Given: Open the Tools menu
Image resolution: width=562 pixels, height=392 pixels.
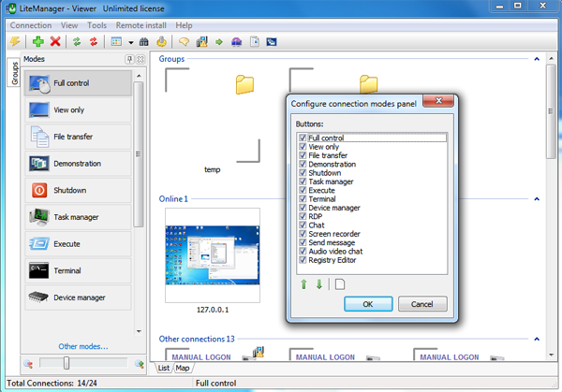Looking at the screenshot, I should click(x=96, y=25).
